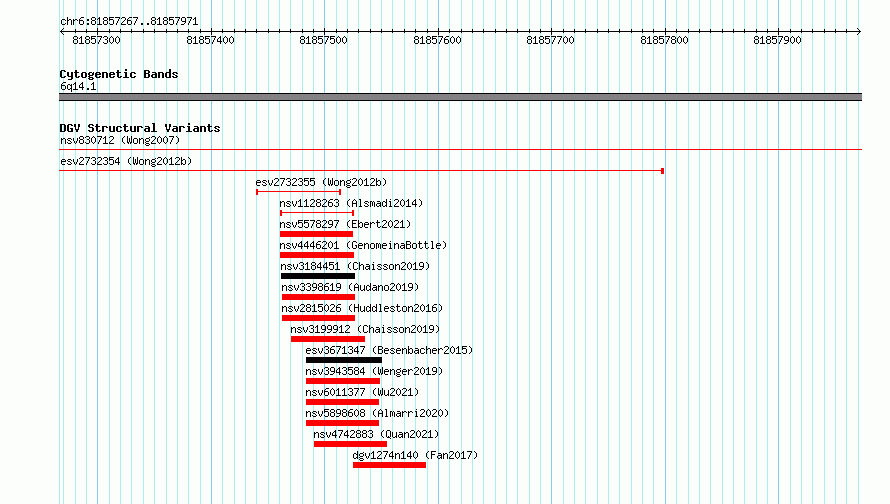Open nsv3398619 (Audano2019) entry

[350, 287]
